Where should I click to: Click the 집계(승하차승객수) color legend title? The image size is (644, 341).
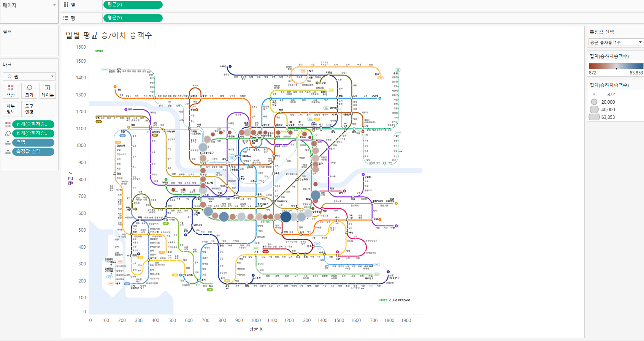tap(609, 56)
